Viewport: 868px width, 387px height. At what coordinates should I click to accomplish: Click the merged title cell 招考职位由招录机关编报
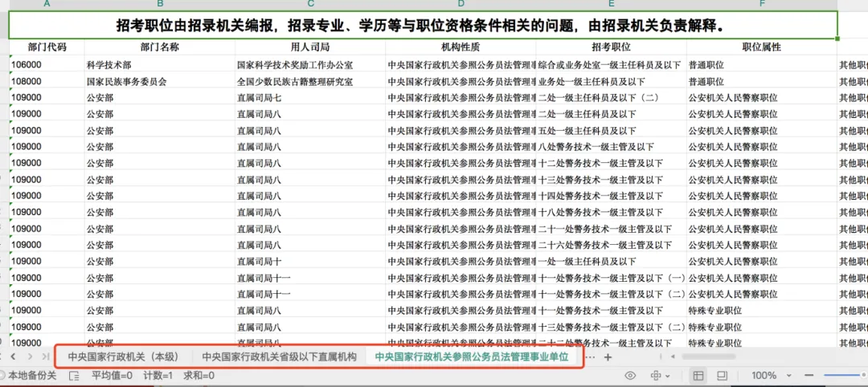[423, 26]
